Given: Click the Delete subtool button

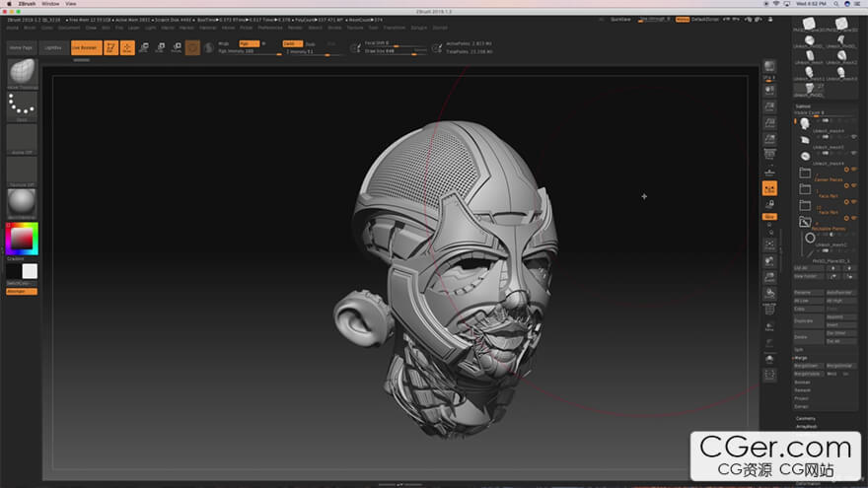Looking at the screenshot, I should [808, 337].
